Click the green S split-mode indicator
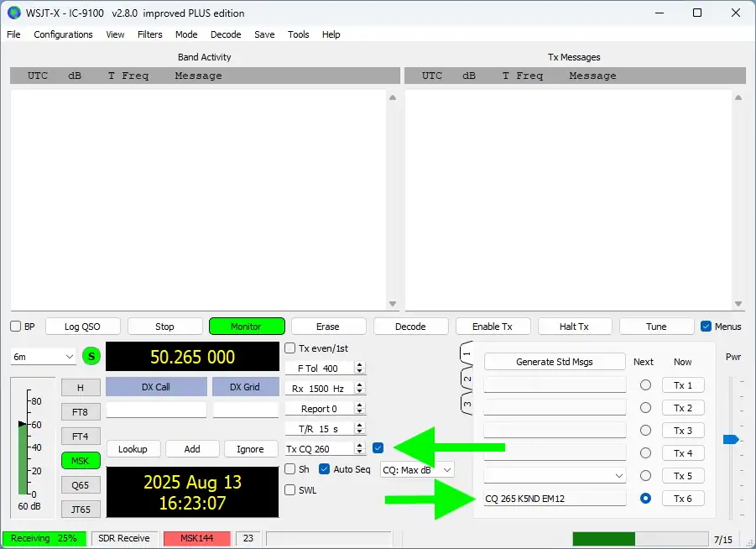This screenshot has height=549, width=756. (x=91, y=357)
